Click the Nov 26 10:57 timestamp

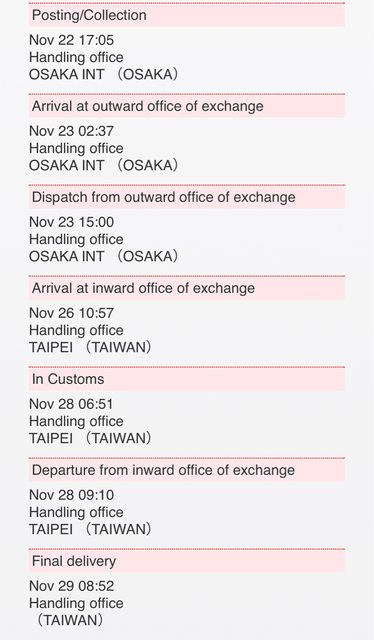(x=71, y=313)
